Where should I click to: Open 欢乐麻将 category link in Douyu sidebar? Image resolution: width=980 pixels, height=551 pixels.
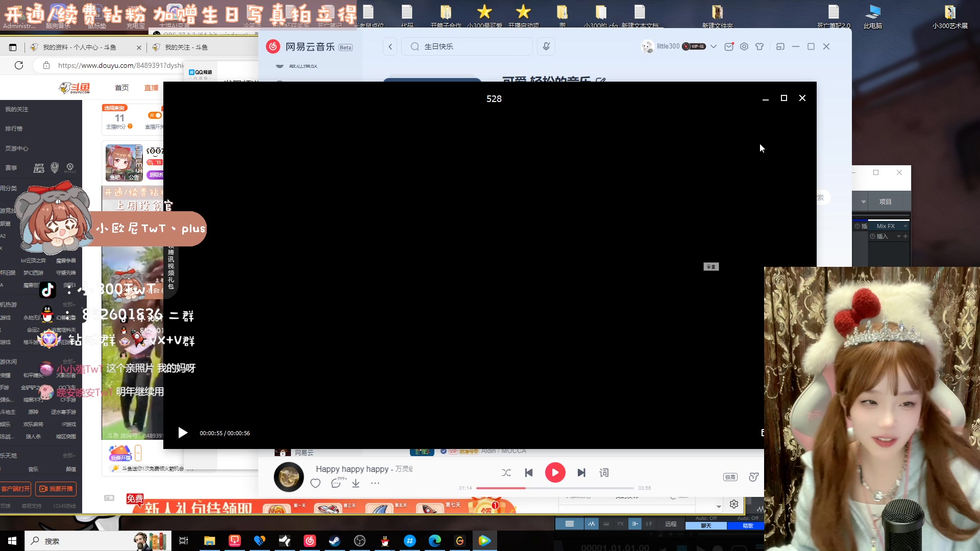[33, 424]
